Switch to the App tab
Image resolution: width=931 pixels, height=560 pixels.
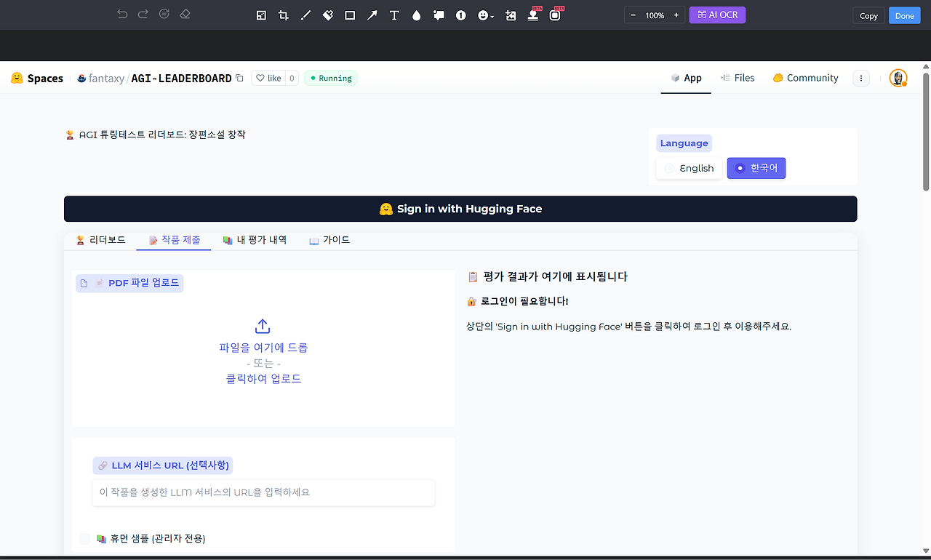(686, 78)
